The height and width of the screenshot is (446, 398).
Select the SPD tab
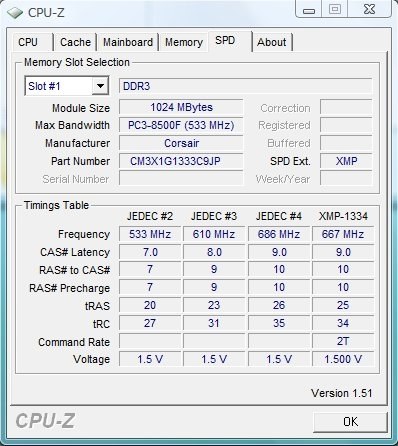(x=230, y=41)
